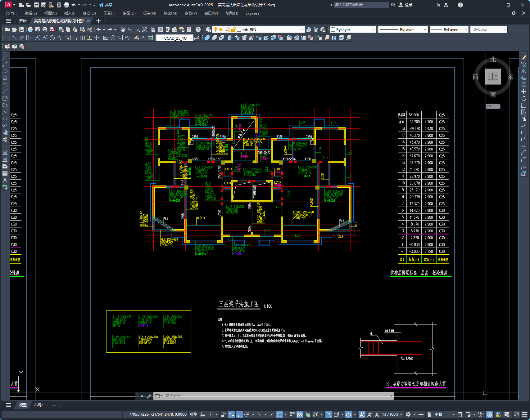Click the layer color swatch beside tab-表头

(x=239, y=29)
